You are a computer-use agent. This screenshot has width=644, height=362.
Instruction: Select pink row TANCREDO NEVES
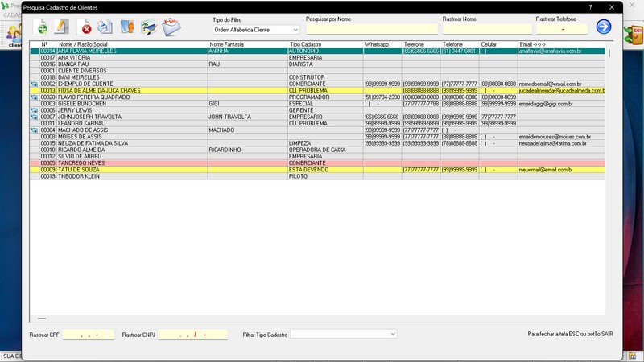pos(317,163)
